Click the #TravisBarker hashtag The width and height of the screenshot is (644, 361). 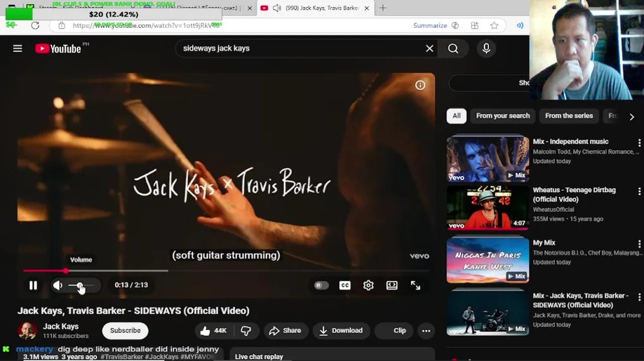[122, 356]
